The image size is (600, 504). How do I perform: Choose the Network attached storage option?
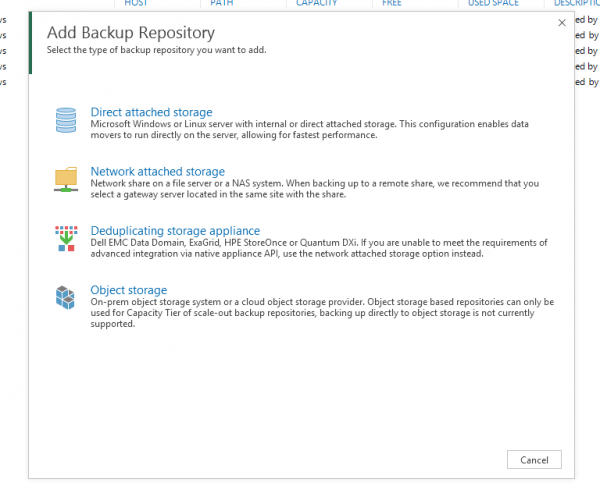[x=157, y=172]
